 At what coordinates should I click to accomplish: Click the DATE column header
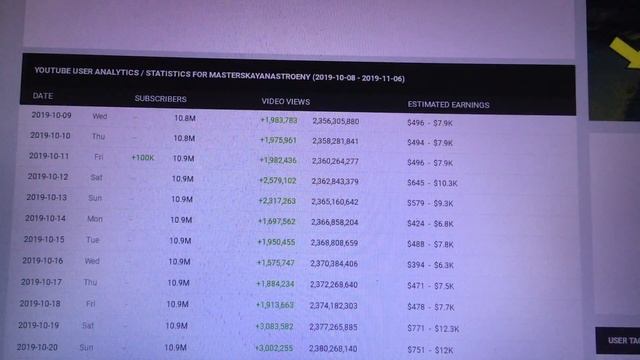pos(43,96)
